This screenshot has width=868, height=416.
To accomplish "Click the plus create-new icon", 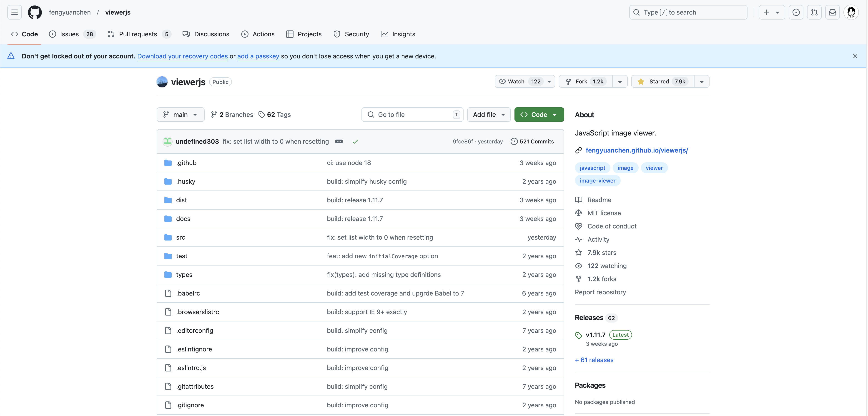I will click(766, 12).
